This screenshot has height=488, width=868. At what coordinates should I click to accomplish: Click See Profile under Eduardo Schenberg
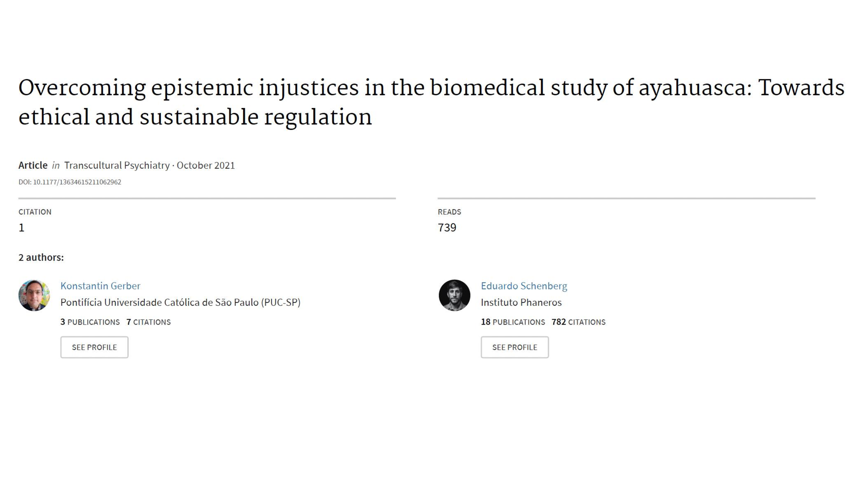coord(515,347)
